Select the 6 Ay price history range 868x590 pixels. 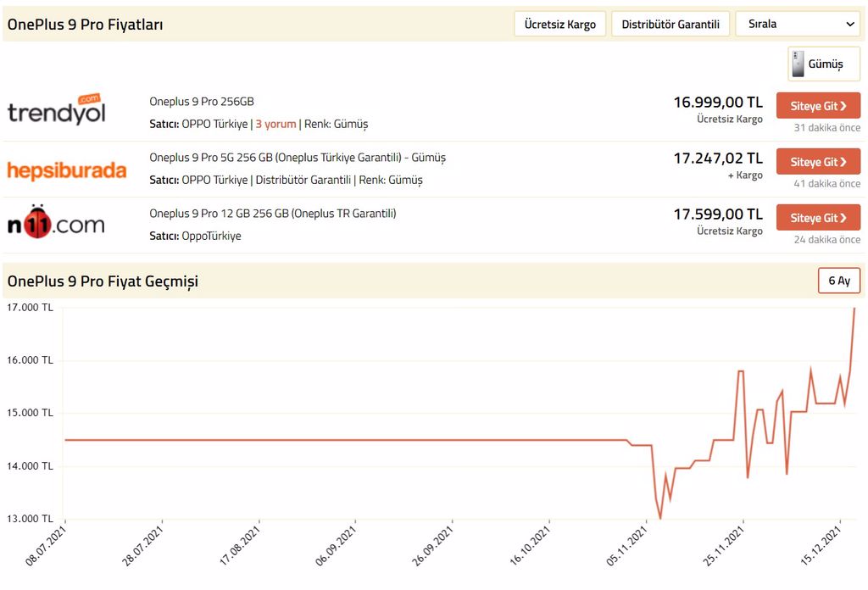(x=839, y=281)
